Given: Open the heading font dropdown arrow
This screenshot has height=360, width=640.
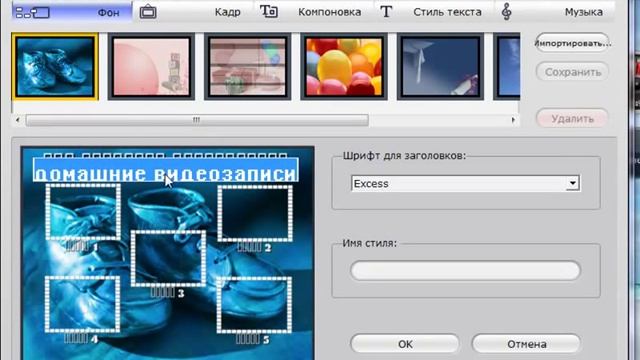Looking at the screenshot, I should 573,183.
